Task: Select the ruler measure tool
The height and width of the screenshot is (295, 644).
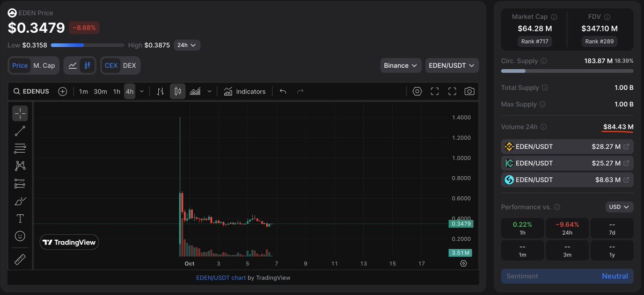Action: point(20,260)
